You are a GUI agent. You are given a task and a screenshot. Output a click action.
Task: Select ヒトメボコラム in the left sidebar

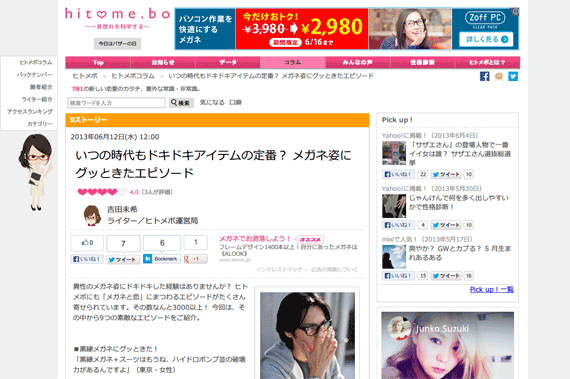click(36, 63)
